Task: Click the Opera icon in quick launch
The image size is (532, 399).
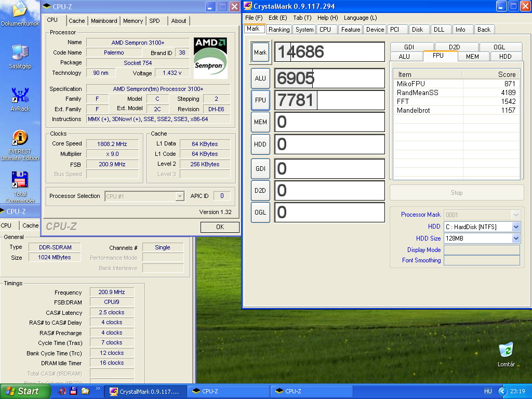Action: [62, 391]
